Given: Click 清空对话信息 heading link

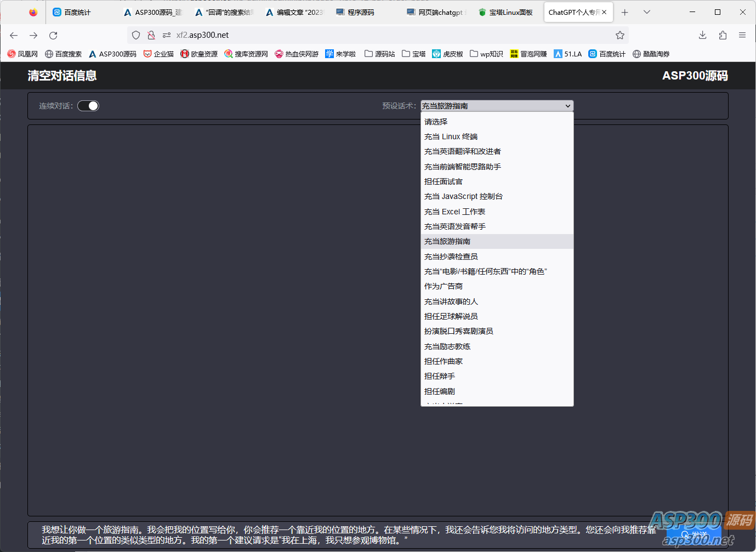Looking at the screenshot, I should (62, 76).
